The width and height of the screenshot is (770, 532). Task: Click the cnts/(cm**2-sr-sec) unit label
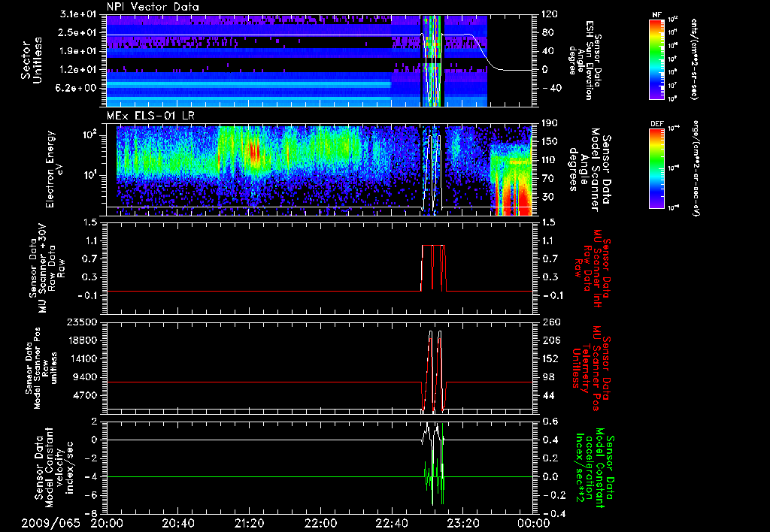[x=694, y=59]
